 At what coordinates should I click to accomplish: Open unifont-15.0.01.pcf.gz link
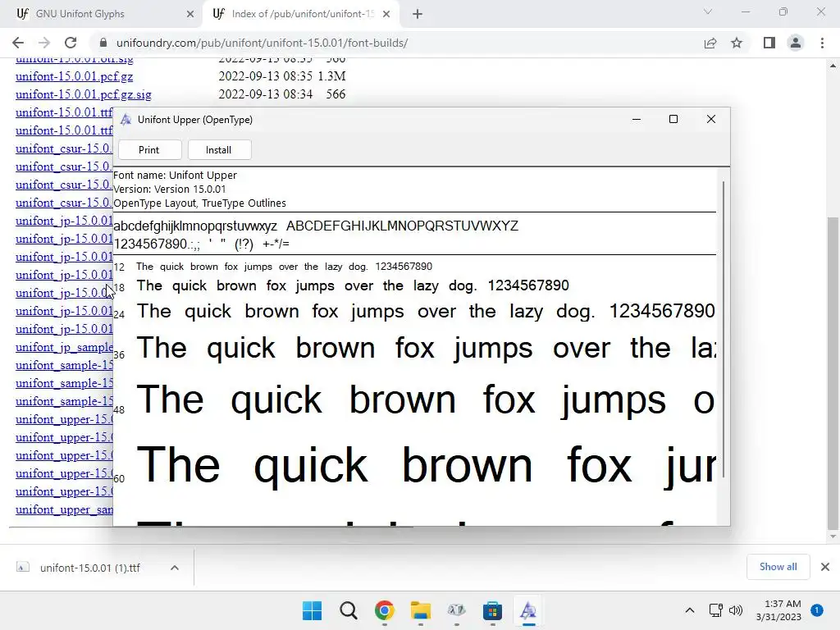point(75,76)
